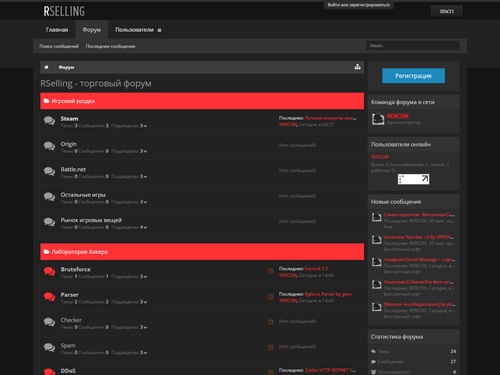Open the Origin forum link
Screen dimensions: 500x375
pos(68,144)
